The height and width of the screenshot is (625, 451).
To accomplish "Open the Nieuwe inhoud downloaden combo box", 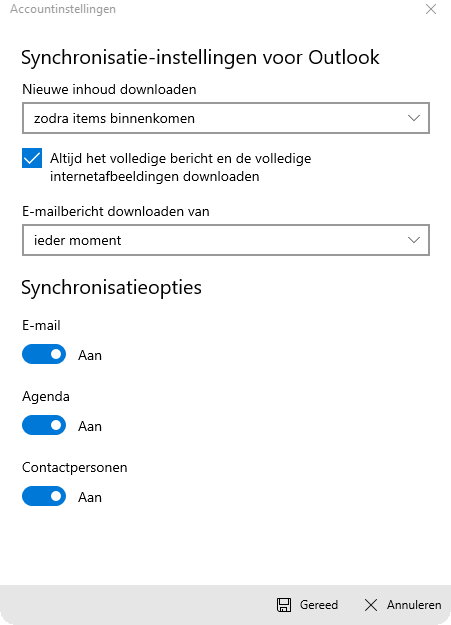I will tap(226, 118).
